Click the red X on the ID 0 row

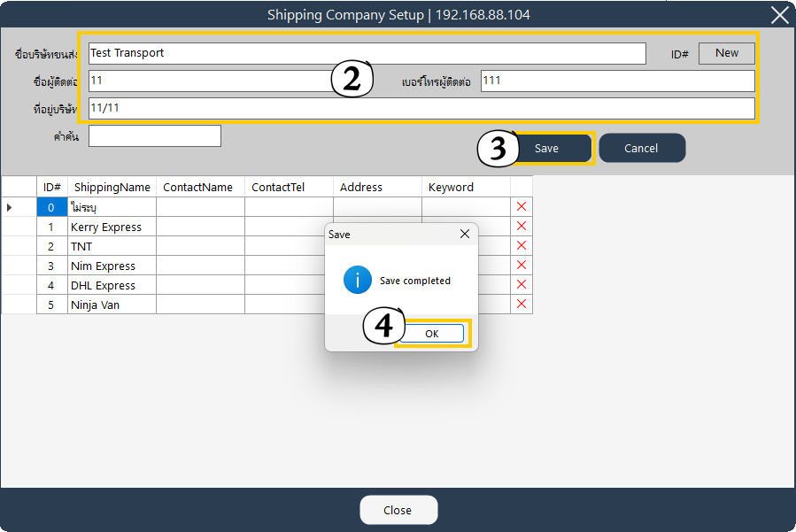[522, 207]
